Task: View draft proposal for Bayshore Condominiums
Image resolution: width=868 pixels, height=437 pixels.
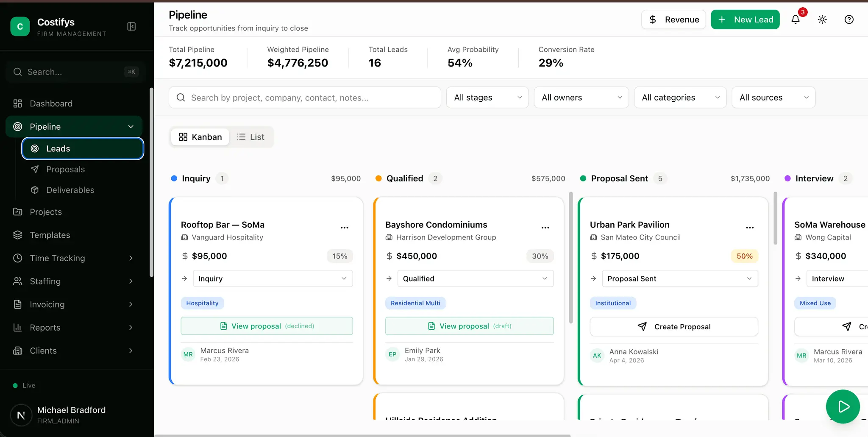Action: [470, 326]
